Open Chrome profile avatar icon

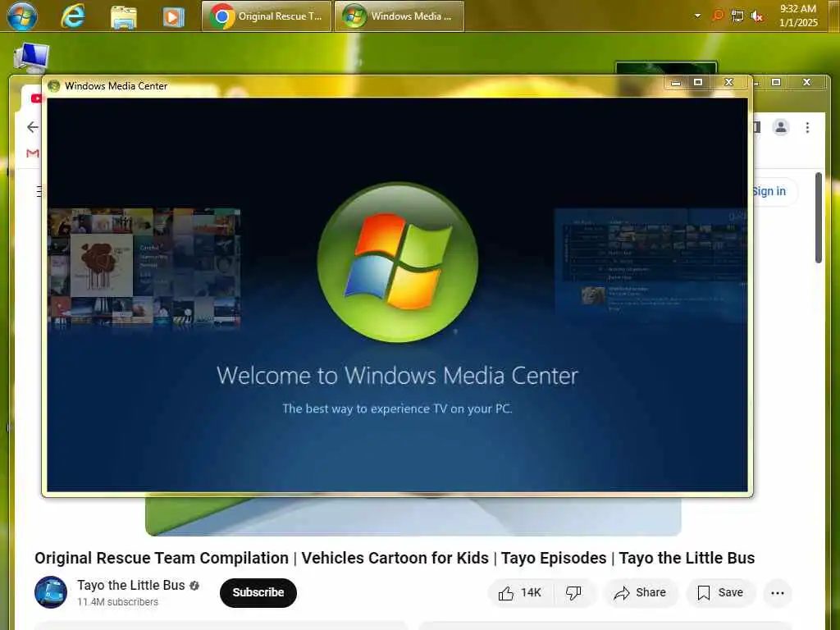(x=781, y=127)
